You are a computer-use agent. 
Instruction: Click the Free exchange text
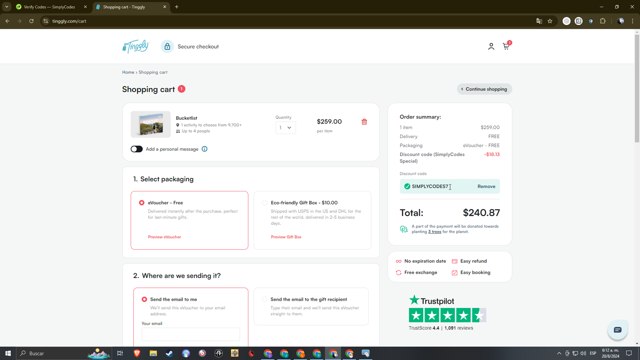(420, 273)
